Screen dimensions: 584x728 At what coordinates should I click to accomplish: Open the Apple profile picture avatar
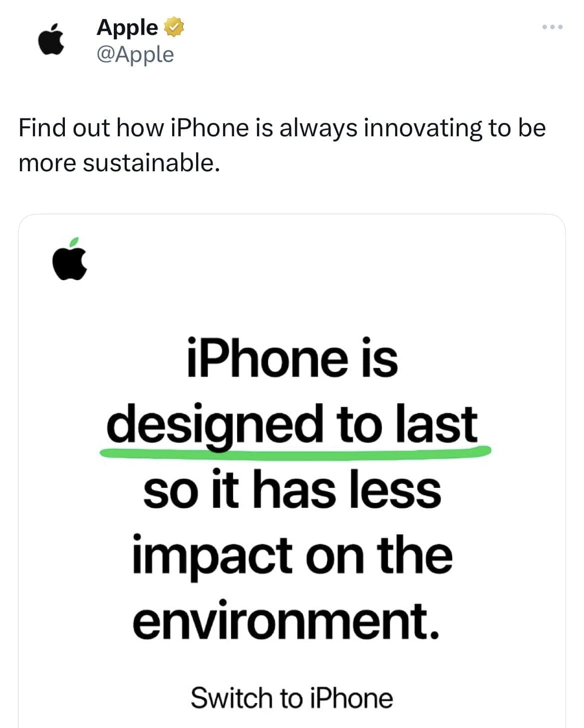click(x=51, y=39)
